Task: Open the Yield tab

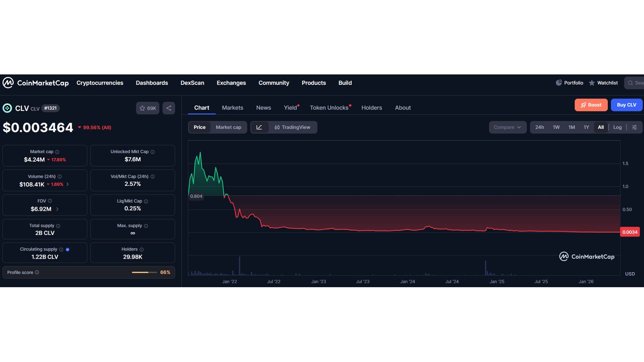Action: pyautogui.click(x=291, y=108)
